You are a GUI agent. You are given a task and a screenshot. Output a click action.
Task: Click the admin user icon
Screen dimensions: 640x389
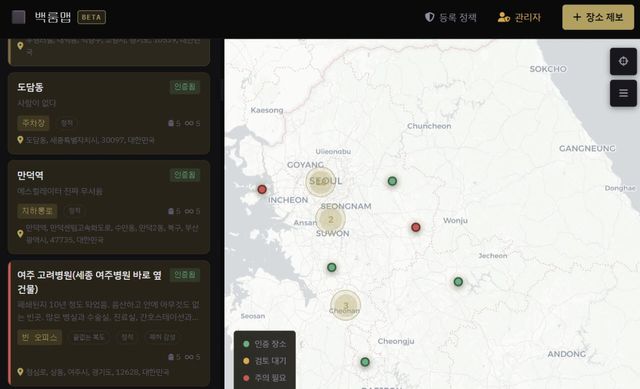(504, 17)
